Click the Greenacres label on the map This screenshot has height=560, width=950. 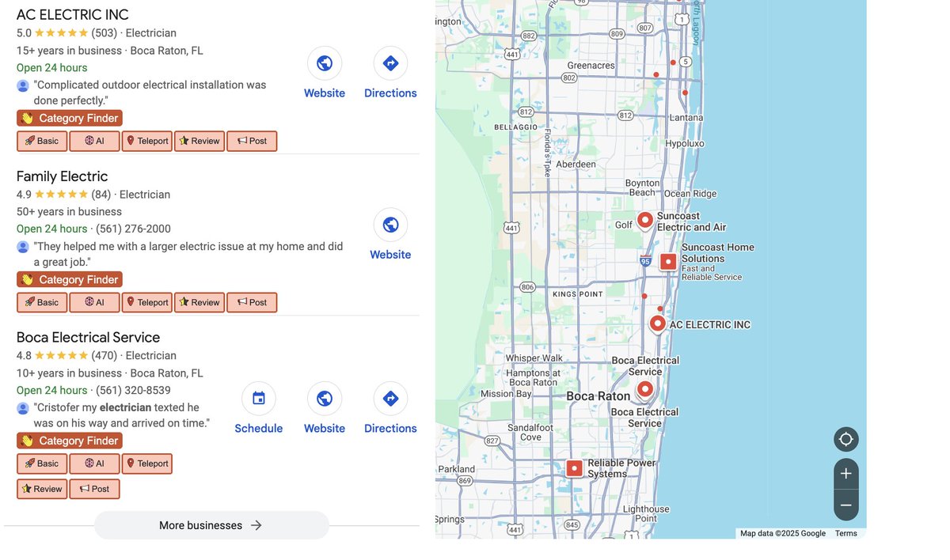[591, 66]
